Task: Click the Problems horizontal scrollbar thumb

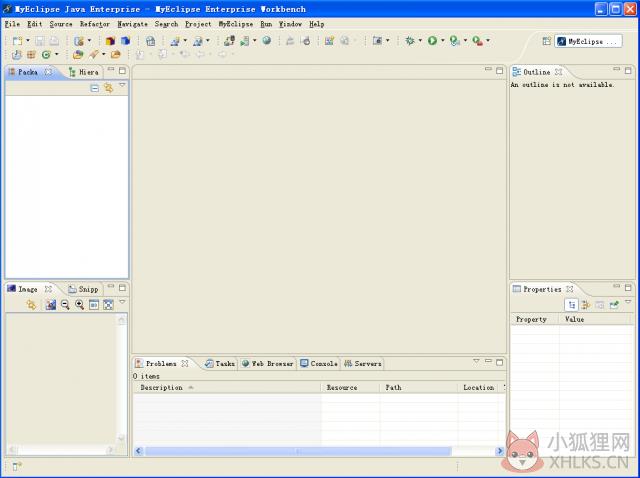Action: 298,451
